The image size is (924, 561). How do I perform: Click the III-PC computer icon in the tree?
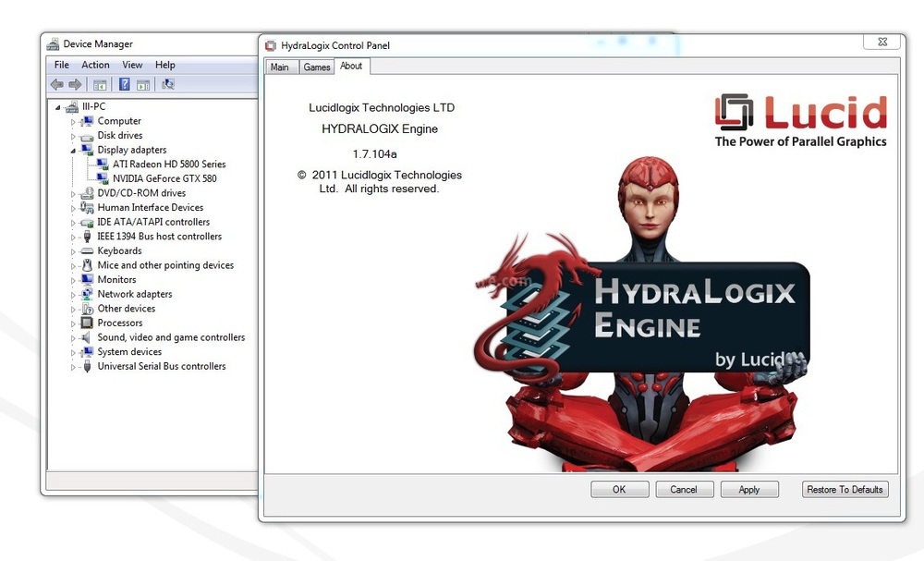tap(72, 106)
